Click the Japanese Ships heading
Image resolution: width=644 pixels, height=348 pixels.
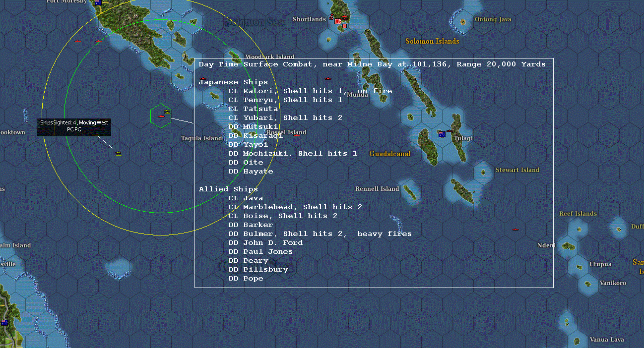tap(233, 82)
